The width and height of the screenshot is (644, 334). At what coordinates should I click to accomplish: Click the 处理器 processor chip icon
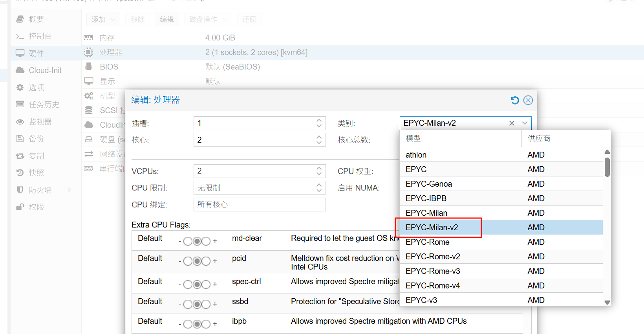tap(88, 52)
